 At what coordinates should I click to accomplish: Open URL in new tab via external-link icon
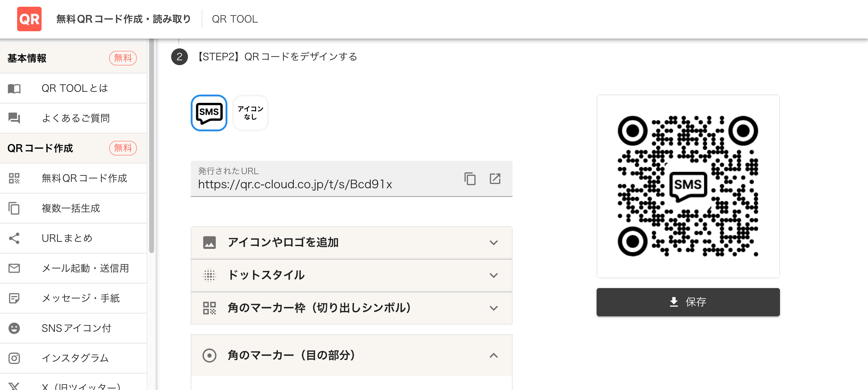495,179
